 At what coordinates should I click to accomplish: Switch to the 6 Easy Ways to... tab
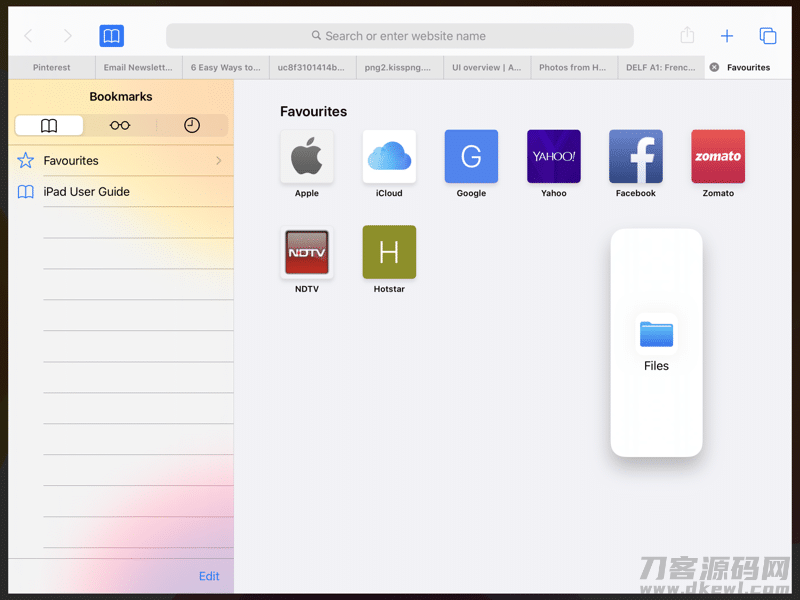pos(226,67)
